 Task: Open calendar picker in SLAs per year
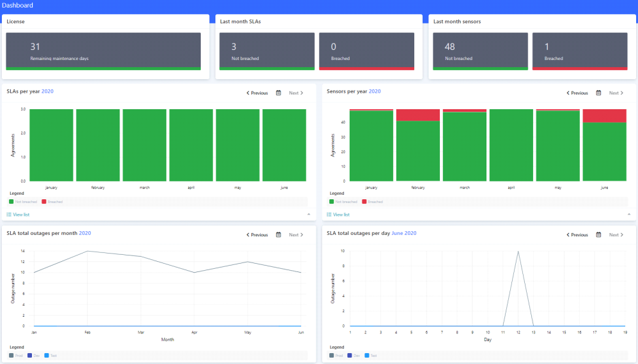click(278, 93)
